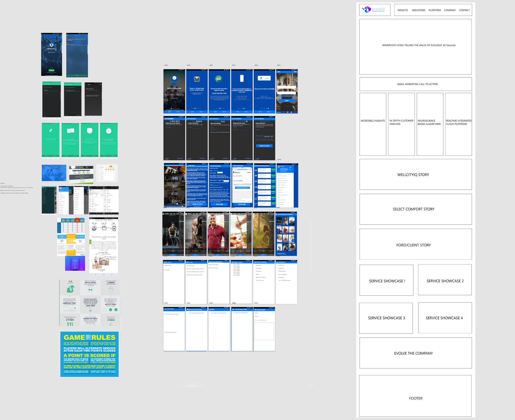Select the SELECT COMFORT STORY block

pos(416,209)
